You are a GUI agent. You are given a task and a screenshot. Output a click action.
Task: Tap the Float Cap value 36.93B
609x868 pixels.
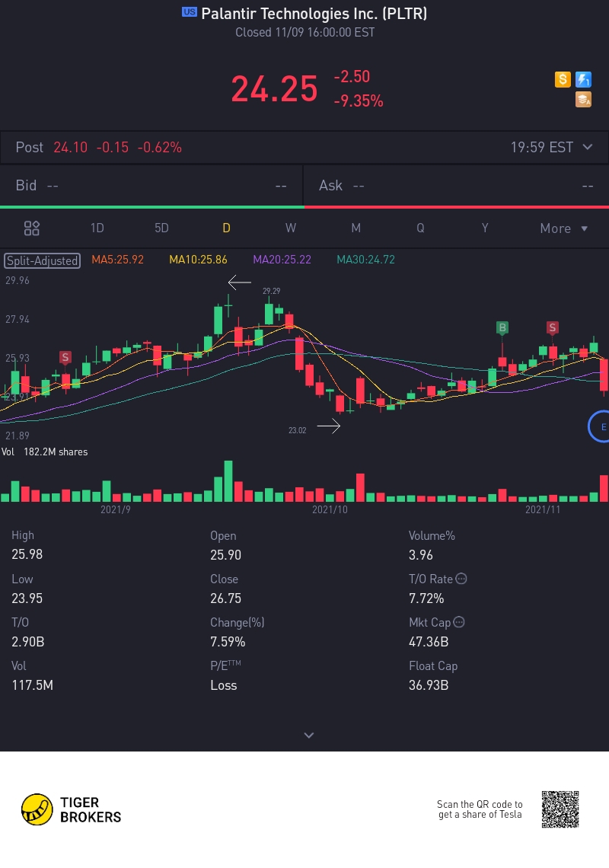429,685
